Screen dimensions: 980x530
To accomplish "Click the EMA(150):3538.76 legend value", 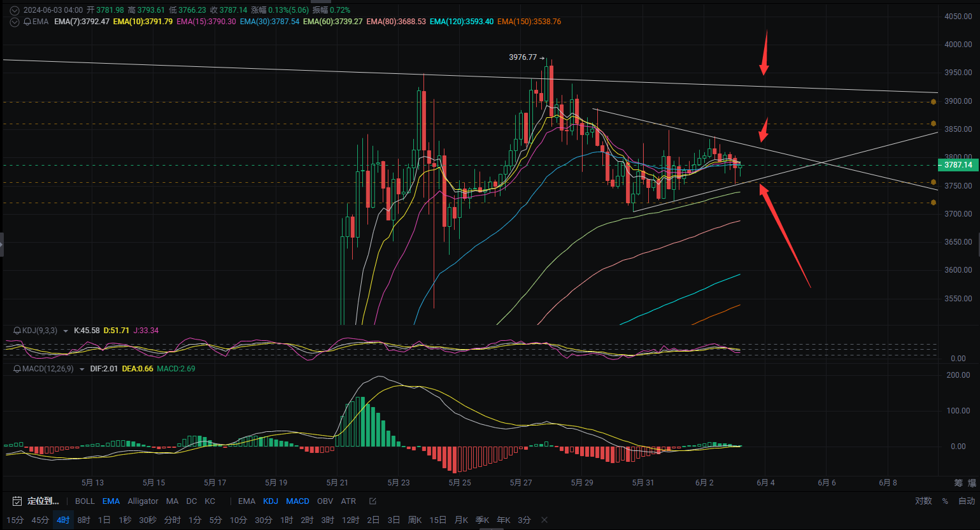I will [x=529, y=22].
